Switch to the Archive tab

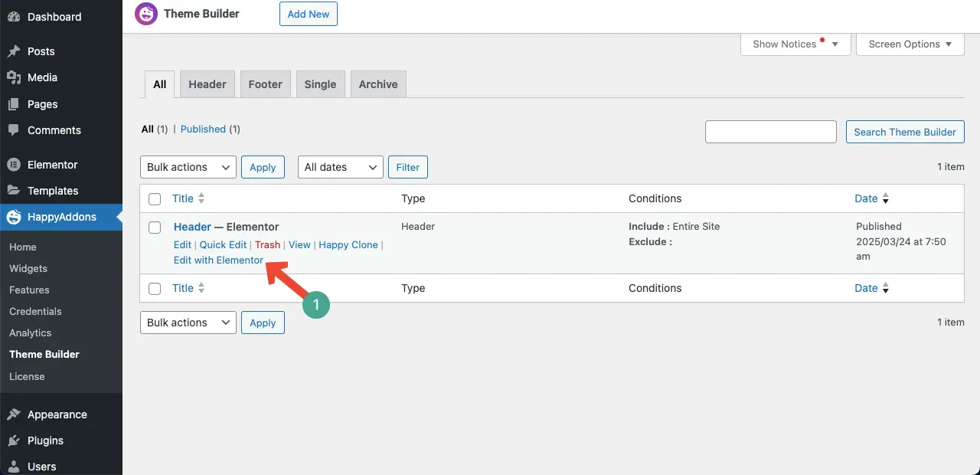378,84
